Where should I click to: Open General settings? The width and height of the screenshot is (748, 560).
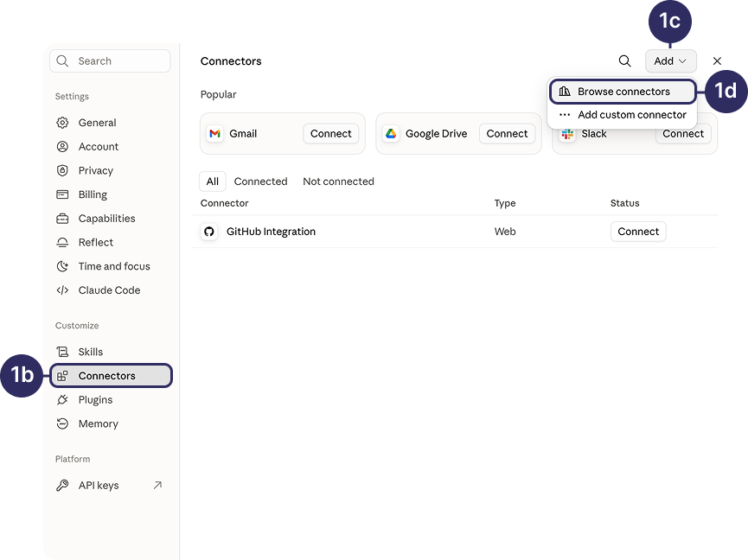pos(110,123)
